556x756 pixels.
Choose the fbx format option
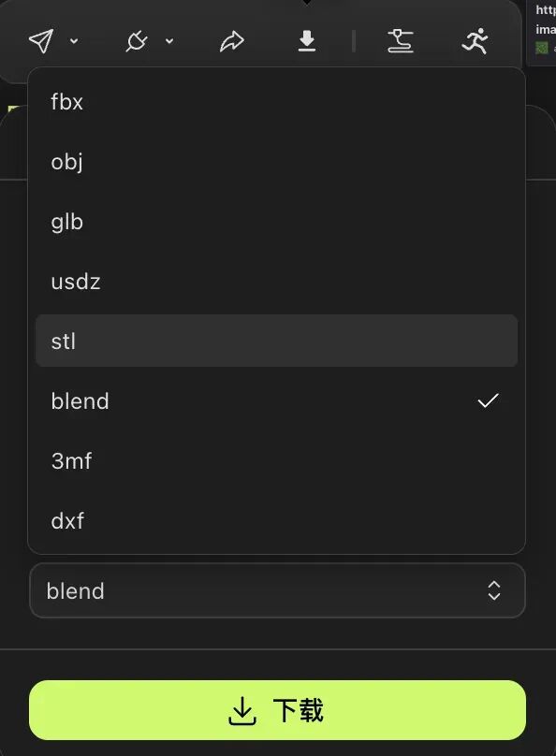pyautogui.click(x=276, y=102)
